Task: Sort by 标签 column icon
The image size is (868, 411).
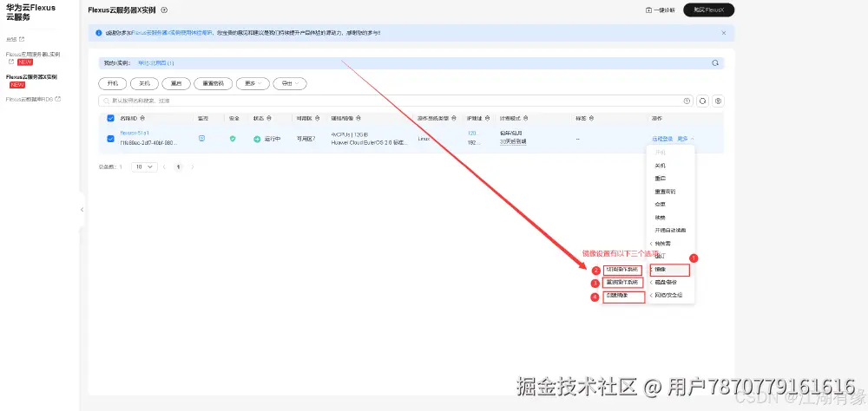Action: [592, 119]
